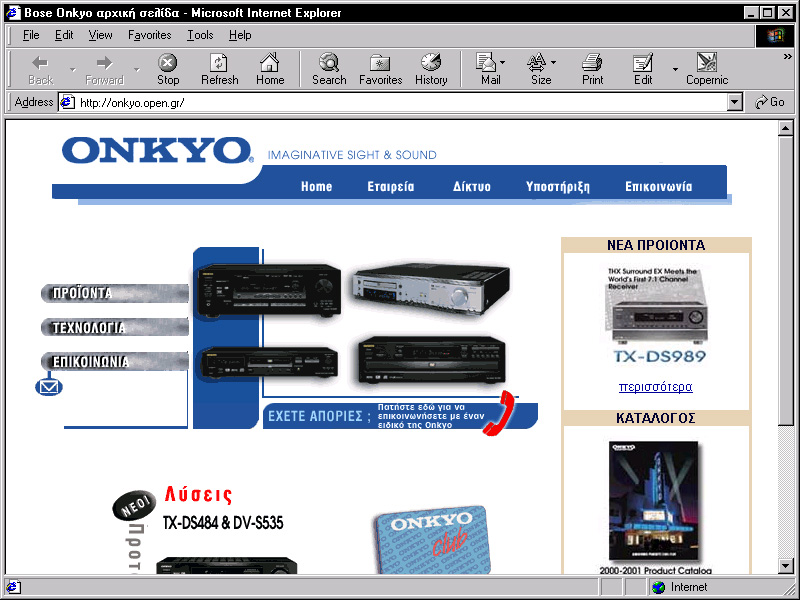Screen dimensions: 800x600
Task: Open the Favorites toolbar button
Action: click(381, 69)
